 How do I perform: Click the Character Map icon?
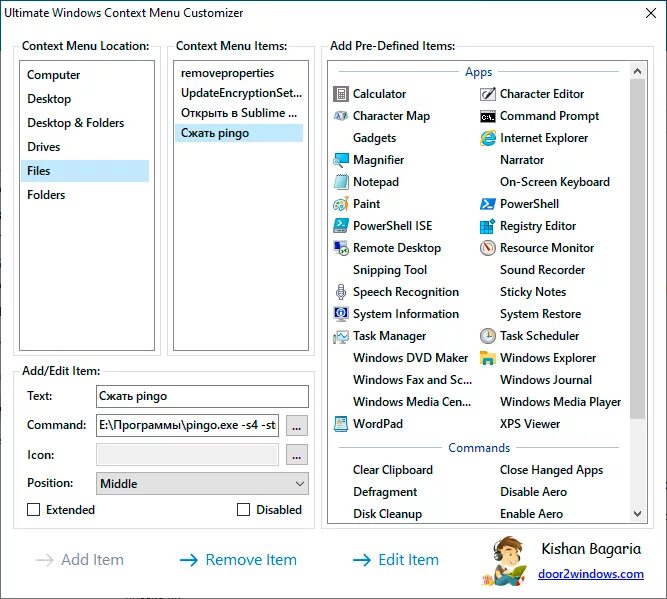(341, 116)
